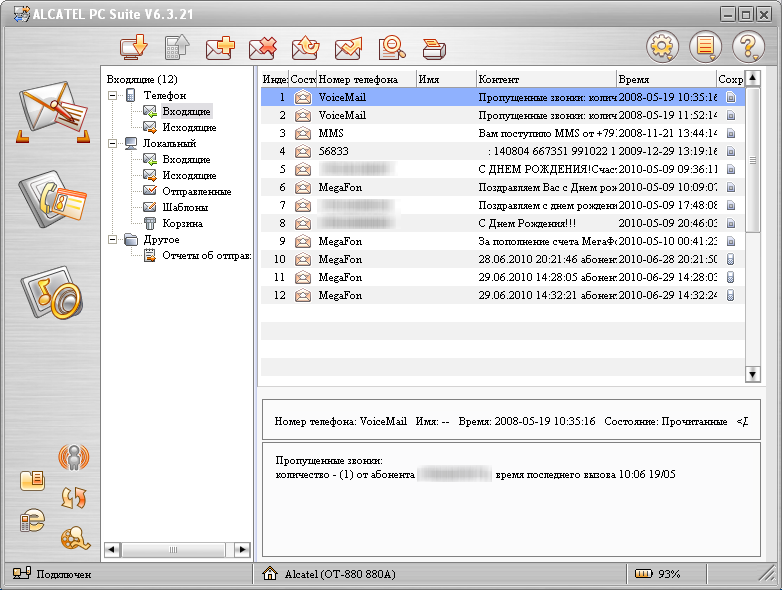Click the folder tree horizontal scrollbar thumb
This screenshot has width=783, height=590.
173,550
